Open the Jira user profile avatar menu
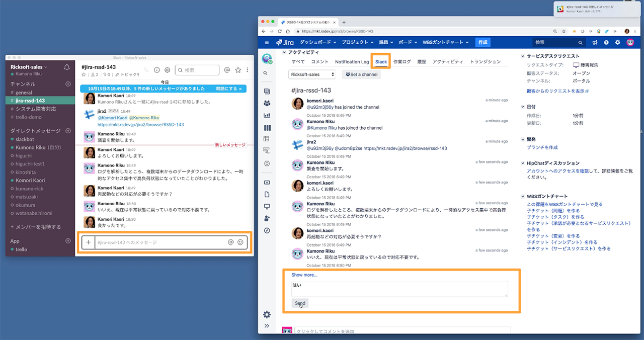The height and width of the screenshot is (340, 644). tap(630, 43)
